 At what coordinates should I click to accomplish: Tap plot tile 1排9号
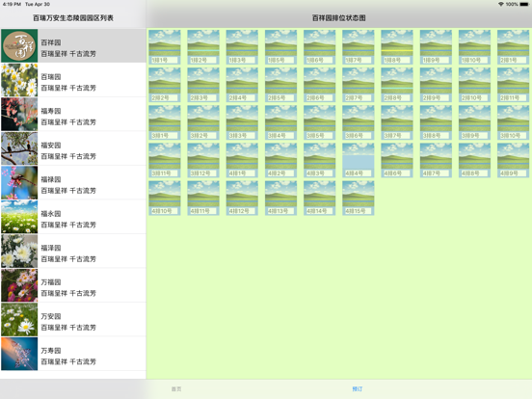pyautogui.click(x=436, y=47)
